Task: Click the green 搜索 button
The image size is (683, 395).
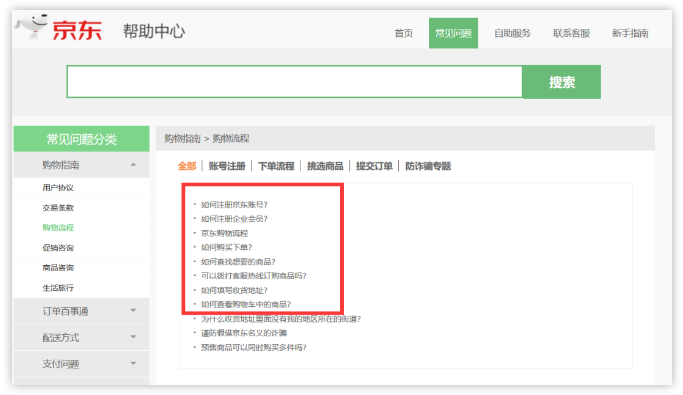Action: (x=561, y=82)
